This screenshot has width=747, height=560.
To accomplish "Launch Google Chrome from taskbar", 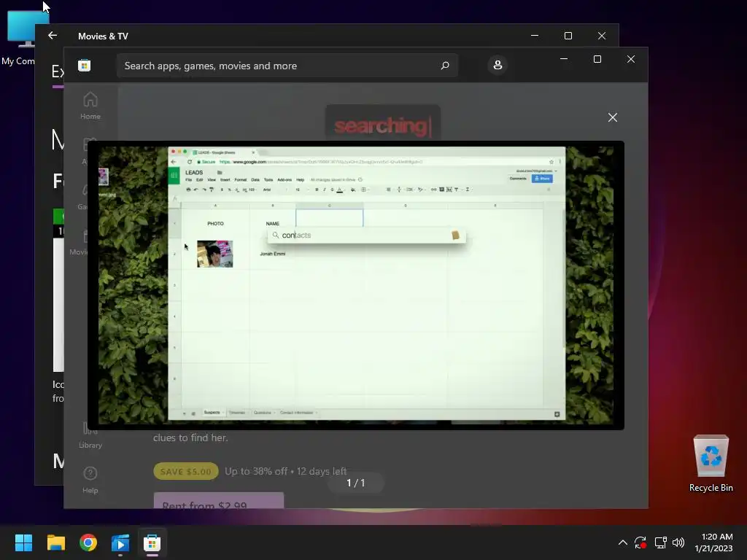I will point(88,542).
